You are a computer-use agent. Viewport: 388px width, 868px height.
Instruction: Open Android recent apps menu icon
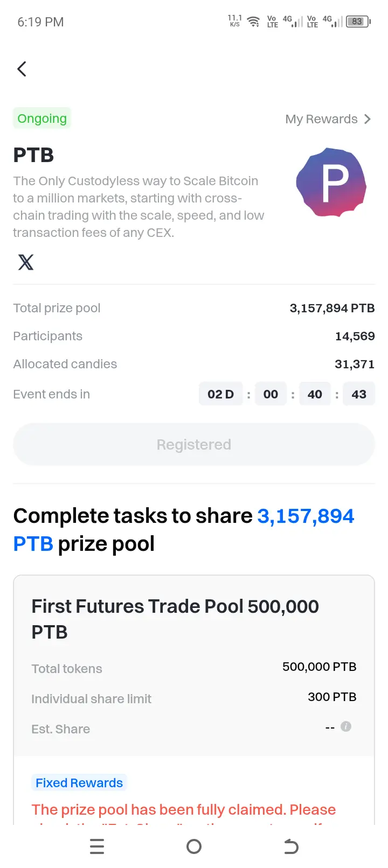coord(97,847)
